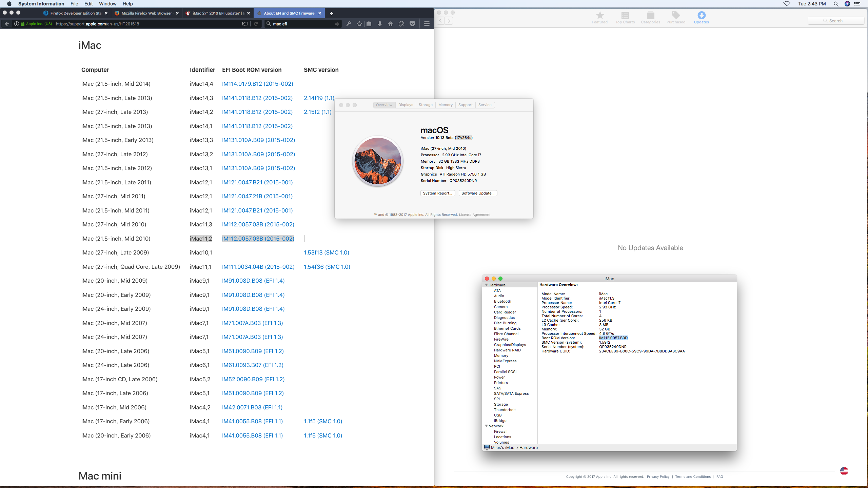Open 1.54f36 (SMC 1.0) link
This screenshot has height=488, width=868.
click(x=327, y=267)
